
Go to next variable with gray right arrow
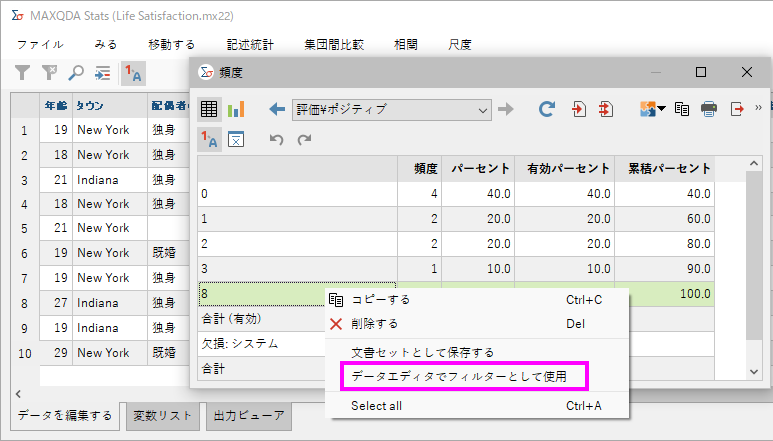[x=506, y=109]
